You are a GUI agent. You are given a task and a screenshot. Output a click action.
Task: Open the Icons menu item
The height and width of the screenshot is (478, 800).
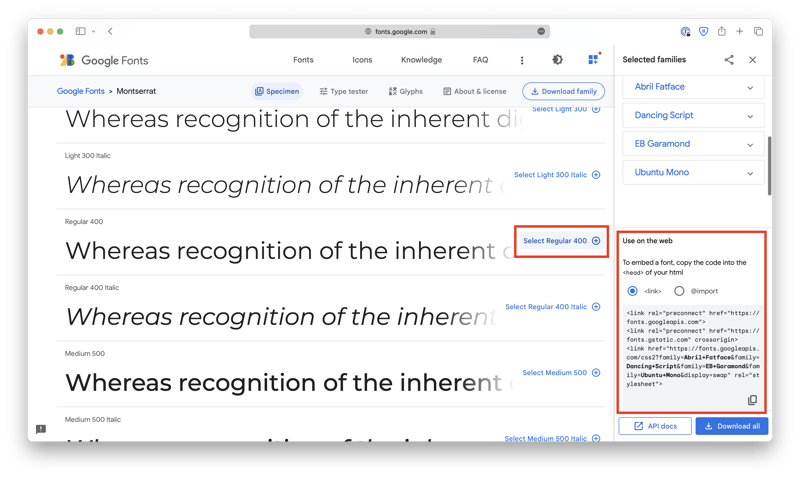click(x=362, y=60)
